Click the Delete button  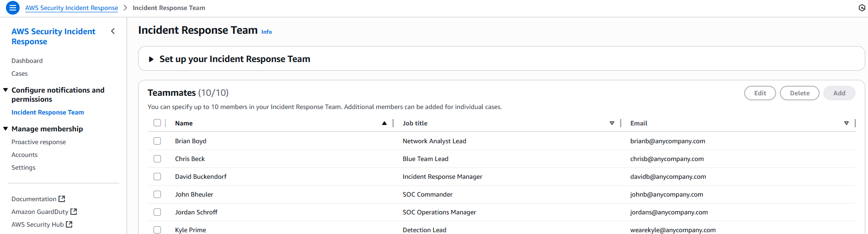(x=799, y=93)
